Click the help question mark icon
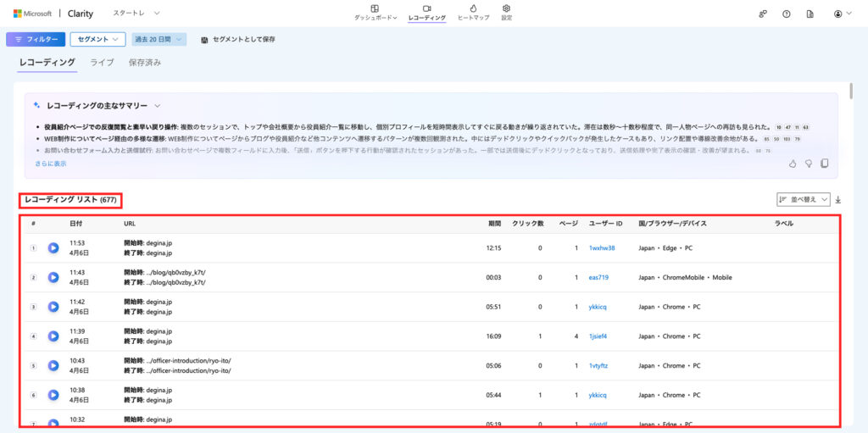The height and width of the screenshot is (433, 868). coord(786,14)
